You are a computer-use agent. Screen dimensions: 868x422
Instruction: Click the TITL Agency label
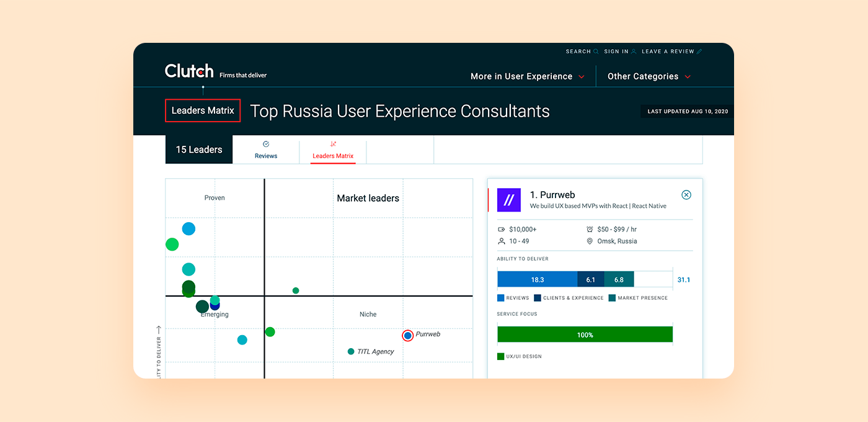point(376,351)
